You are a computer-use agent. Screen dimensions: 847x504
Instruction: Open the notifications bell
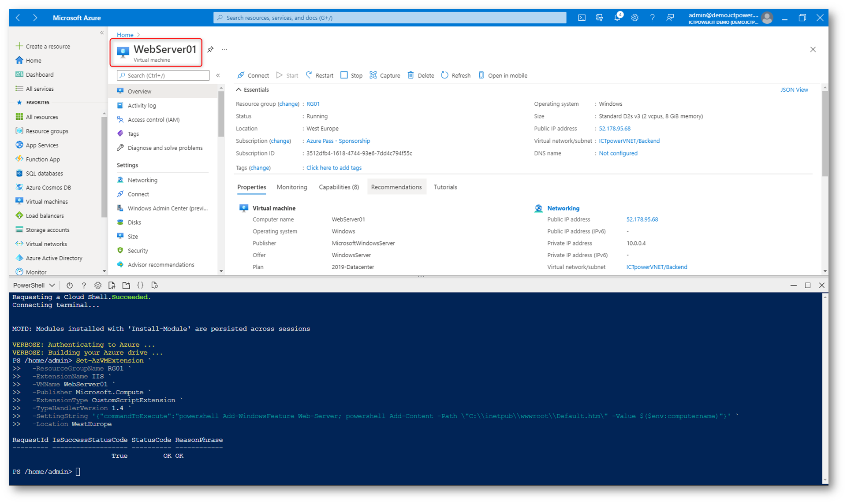pyautogui.click(x=617, y=18)
